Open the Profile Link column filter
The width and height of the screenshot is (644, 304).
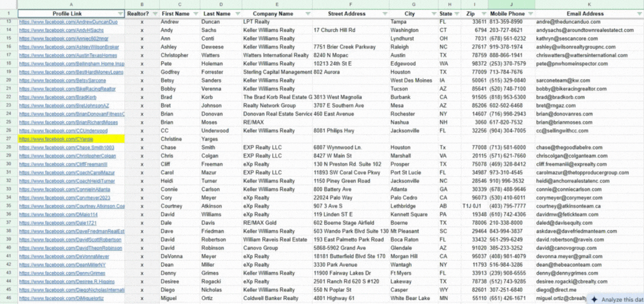tap(120, 13)
